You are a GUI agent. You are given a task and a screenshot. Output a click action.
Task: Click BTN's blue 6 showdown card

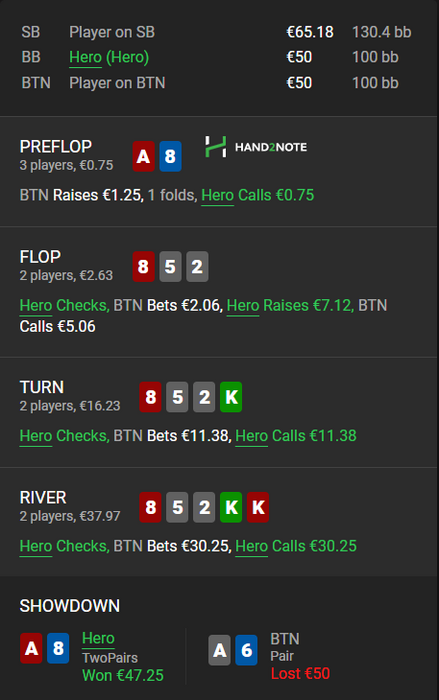(x=246, y=650)
